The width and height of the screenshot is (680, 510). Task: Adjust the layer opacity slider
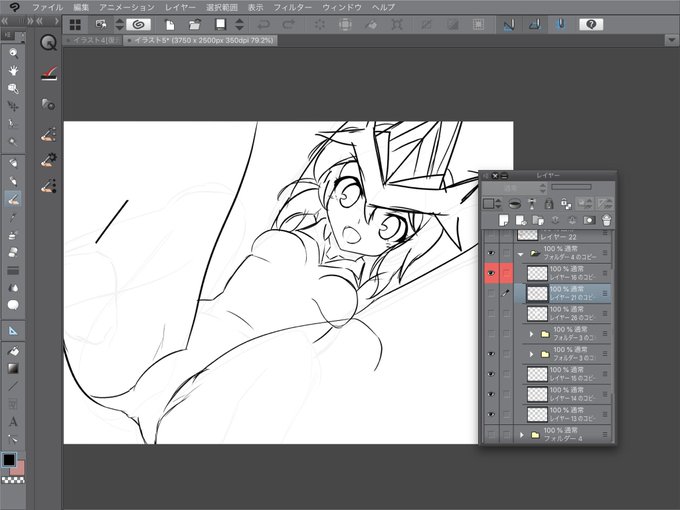point(571,187)
